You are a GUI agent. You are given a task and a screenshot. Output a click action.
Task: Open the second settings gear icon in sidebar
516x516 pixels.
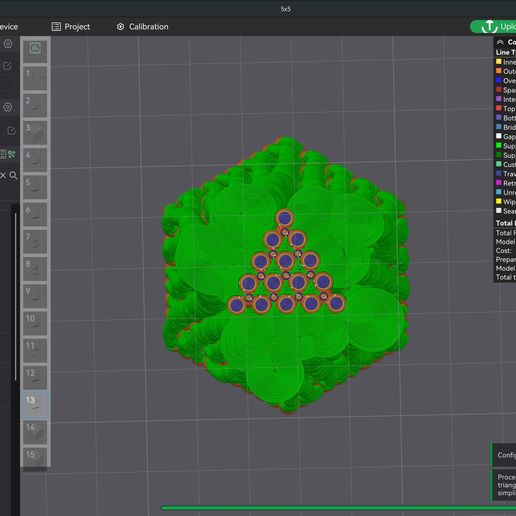[7, 107]
